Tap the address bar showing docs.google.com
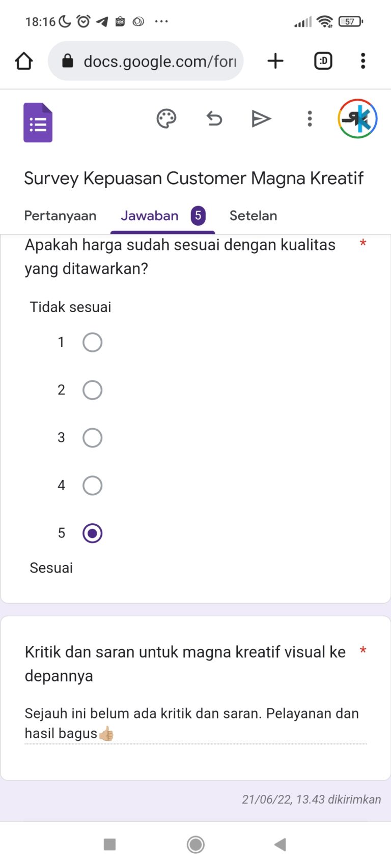 [x=153, y=61]
